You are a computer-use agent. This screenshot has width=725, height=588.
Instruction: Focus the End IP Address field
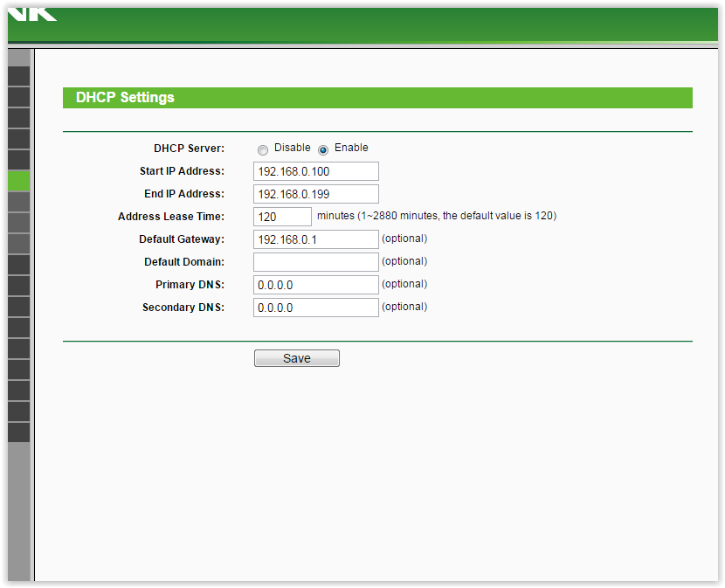[x=315, y=194]
